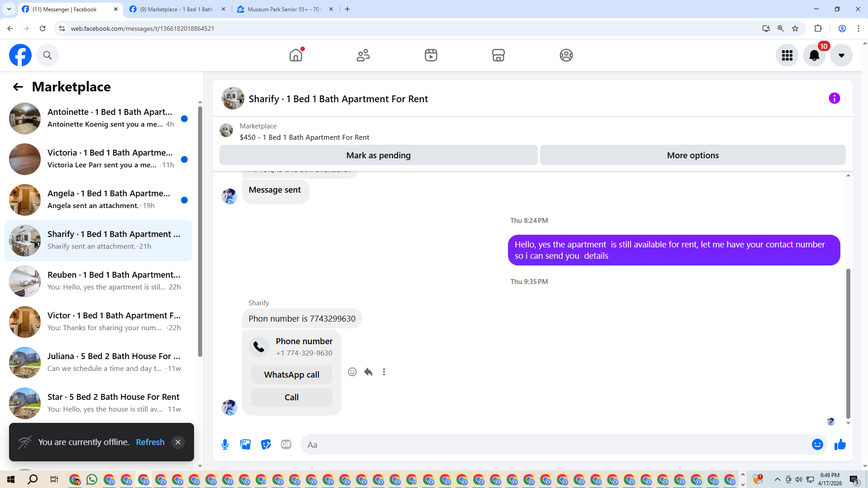Open the Windows Start menu

coord(11,479)
